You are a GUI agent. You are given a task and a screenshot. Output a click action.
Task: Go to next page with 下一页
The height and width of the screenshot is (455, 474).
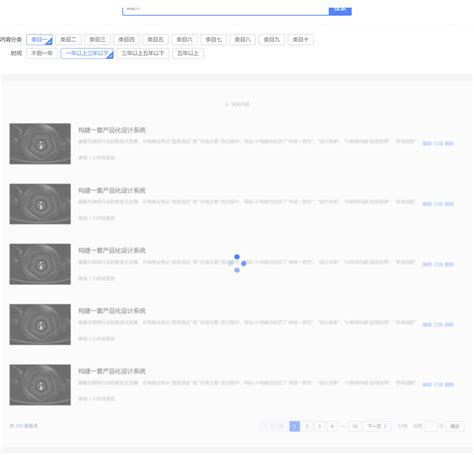377,426
